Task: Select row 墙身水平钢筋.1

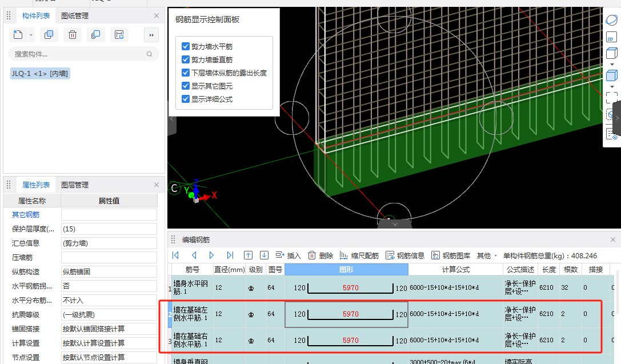Action: (x=390, y=288)
